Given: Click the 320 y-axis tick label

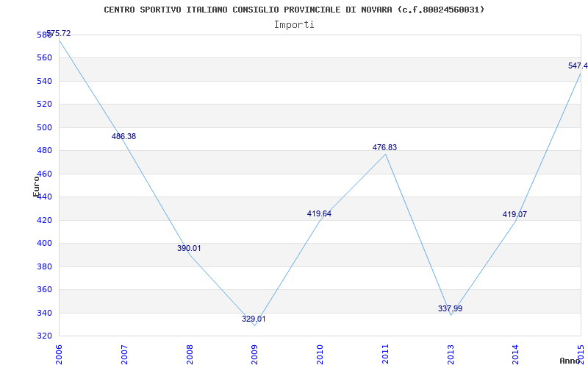Looking at the screenshot, I should click(x=43, y=336).
